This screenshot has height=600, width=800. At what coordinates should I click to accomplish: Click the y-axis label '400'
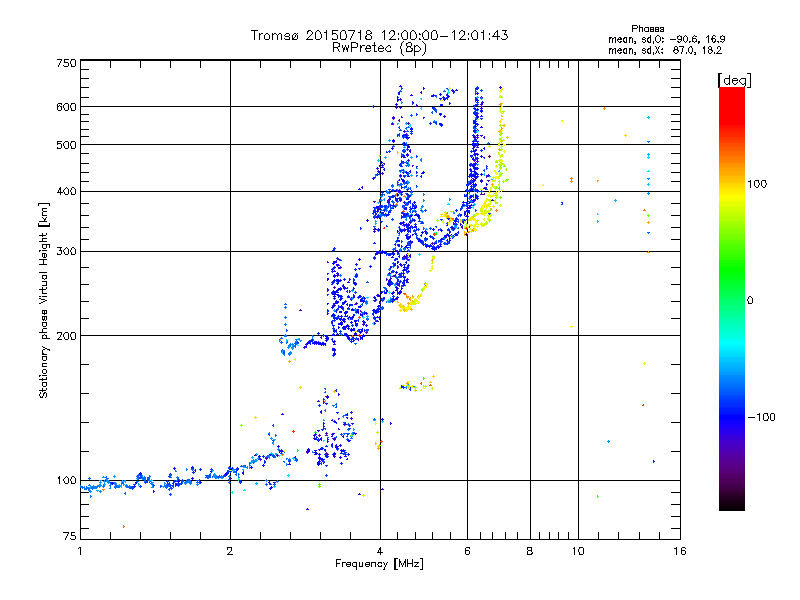pyautogui.click(x=67, y=192)
